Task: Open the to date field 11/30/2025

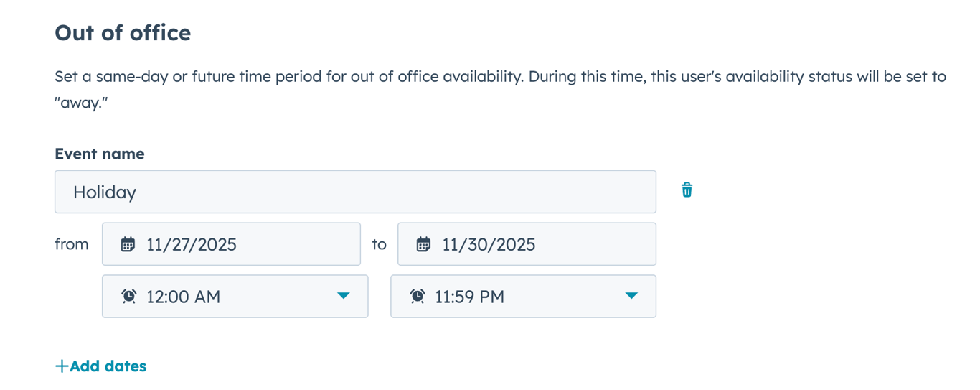Action: pos(527,244)
